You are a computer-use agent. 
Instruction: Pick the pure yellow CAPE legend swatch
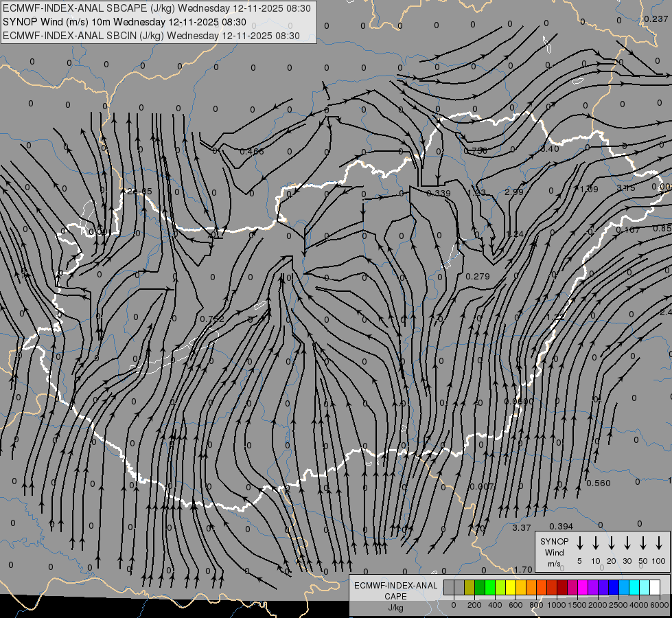pyautogui.click(x=511, y=587)
